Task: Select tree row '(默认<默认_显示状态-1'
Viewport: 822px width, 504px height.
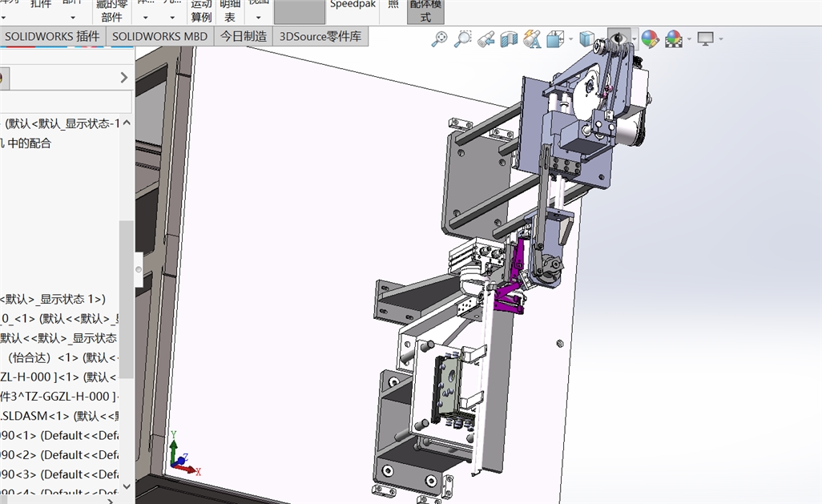Action: click(60, 123)
